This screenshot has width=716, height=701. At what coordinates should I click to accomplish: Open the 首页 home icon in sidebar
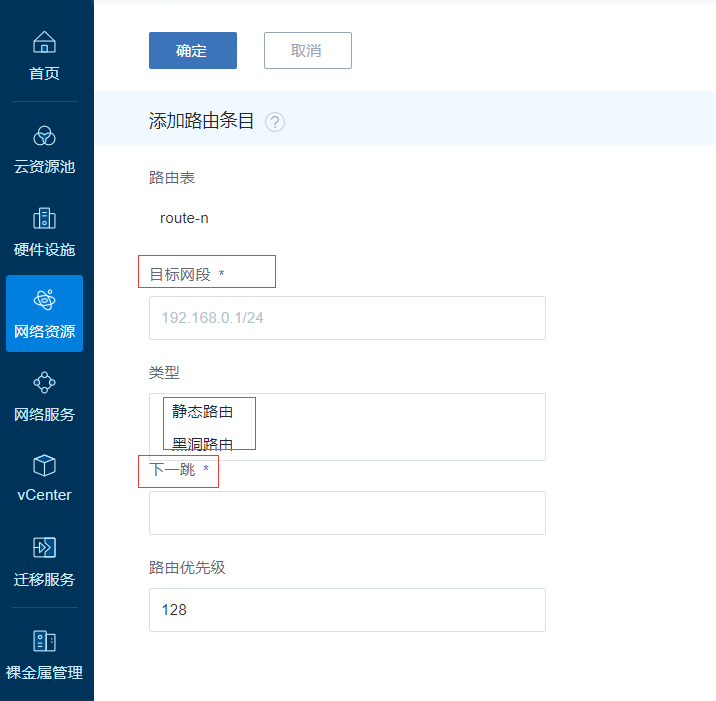coord(44,42)
